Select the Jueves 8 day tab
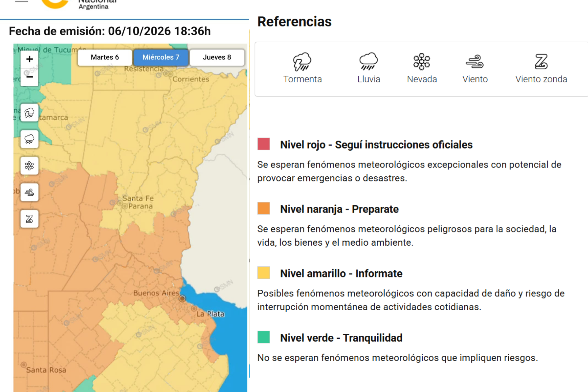 pyautogui.click(x=217, y=57)
